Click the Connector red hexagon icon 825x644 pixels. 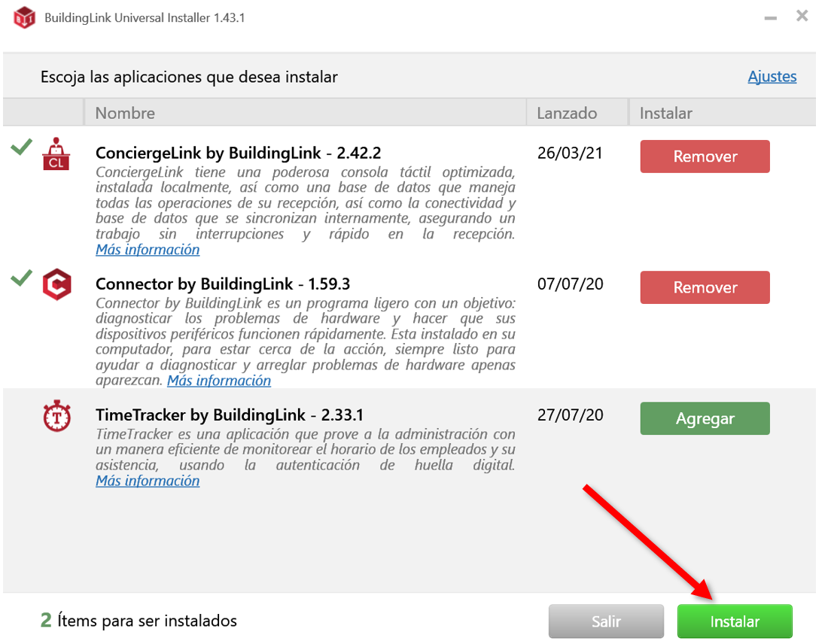point(56,284)
